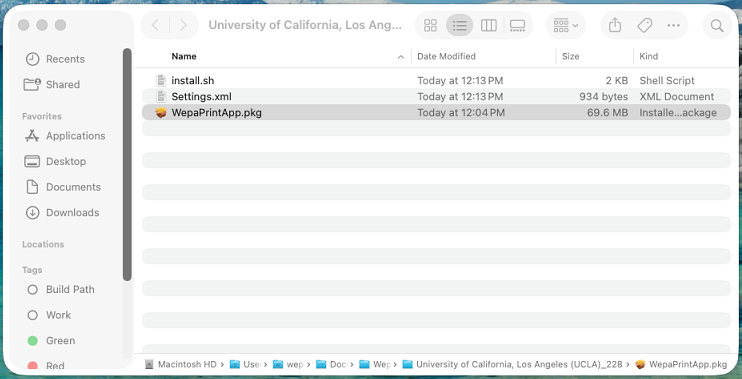
Task: Switch to gallery view
Action: (x=517, y=25)
